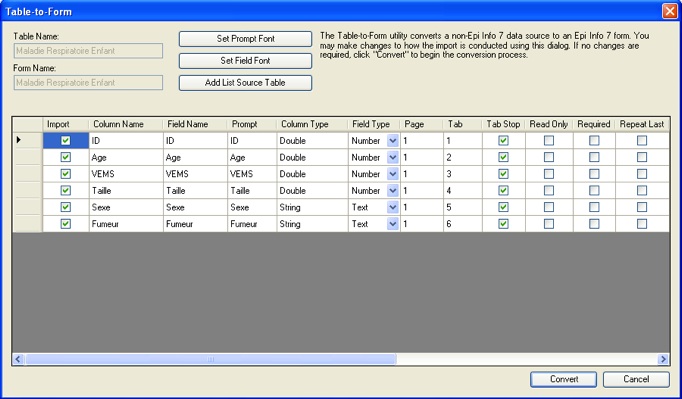Open Field Type dropdown for Fumeur row
This screenshot has width=682, height=399.
point(393,224)
